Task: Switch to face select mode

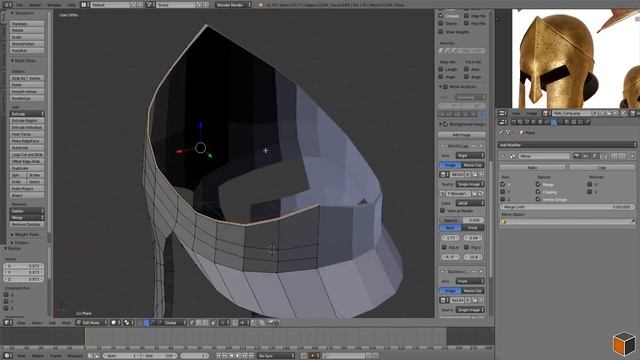Action: 205,322
